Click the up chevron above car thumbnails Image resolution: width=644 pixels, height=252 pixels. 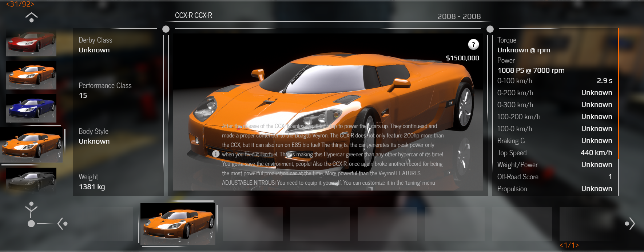coord(31,17)
